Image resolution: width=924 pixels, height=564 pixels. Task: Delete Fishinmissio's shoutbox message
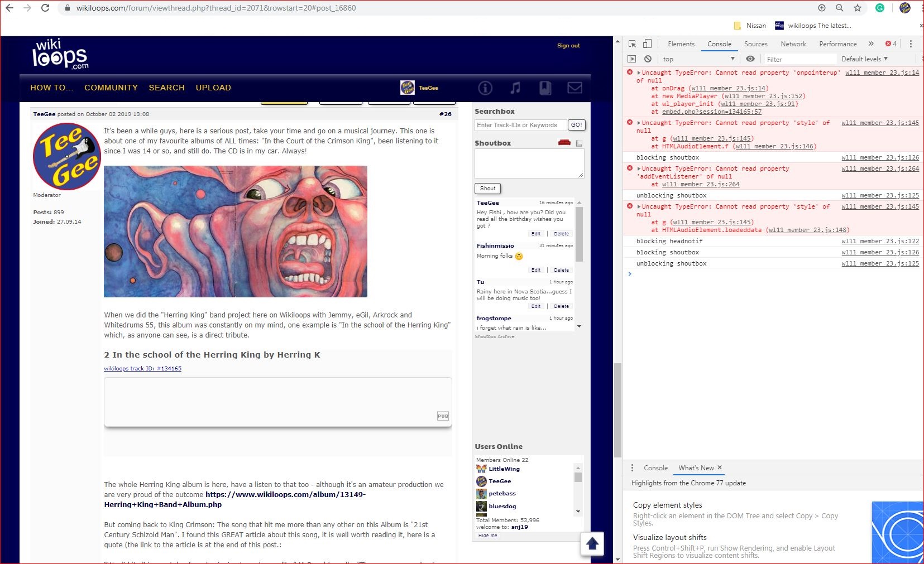pyautogui.click(x=561, y=270)
